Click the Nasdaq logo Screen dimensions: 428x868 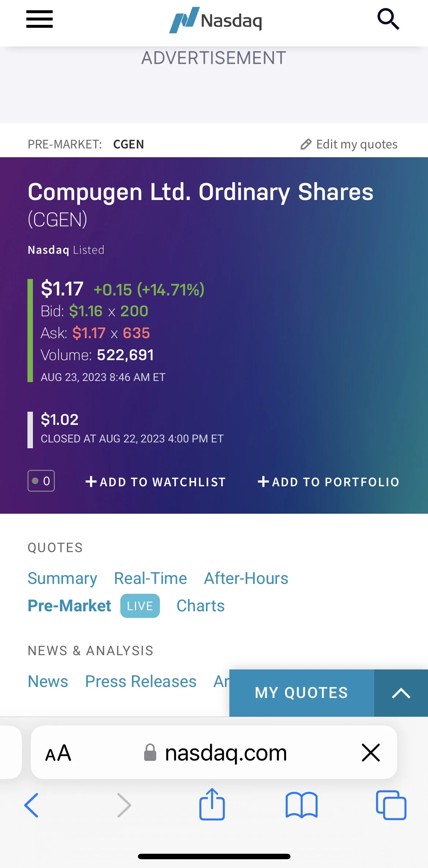pos(215,20)
